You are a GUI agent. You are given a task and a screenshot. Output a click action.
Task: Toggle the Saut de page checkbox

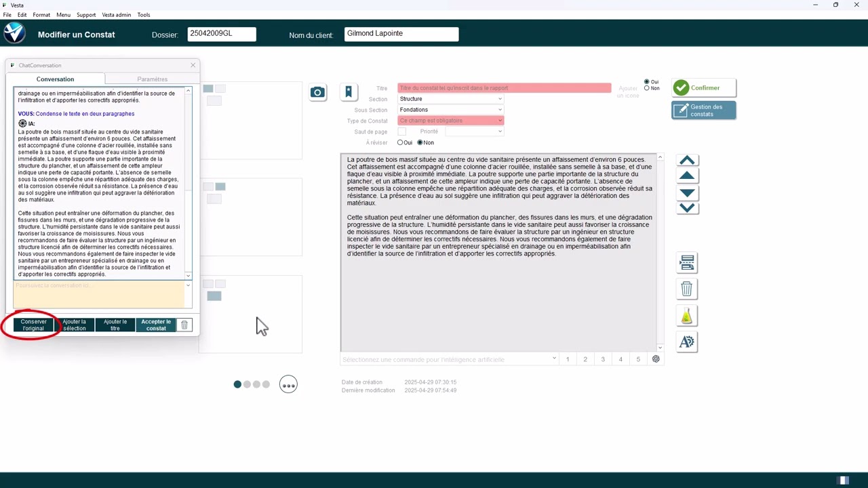[x=401, y=131]
